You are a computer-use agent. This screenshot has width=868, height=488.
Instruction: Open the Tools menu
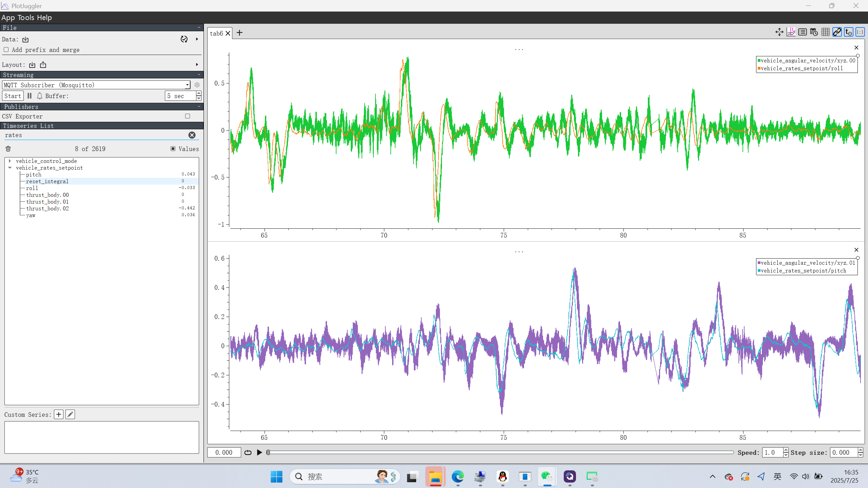coord(26,18)
